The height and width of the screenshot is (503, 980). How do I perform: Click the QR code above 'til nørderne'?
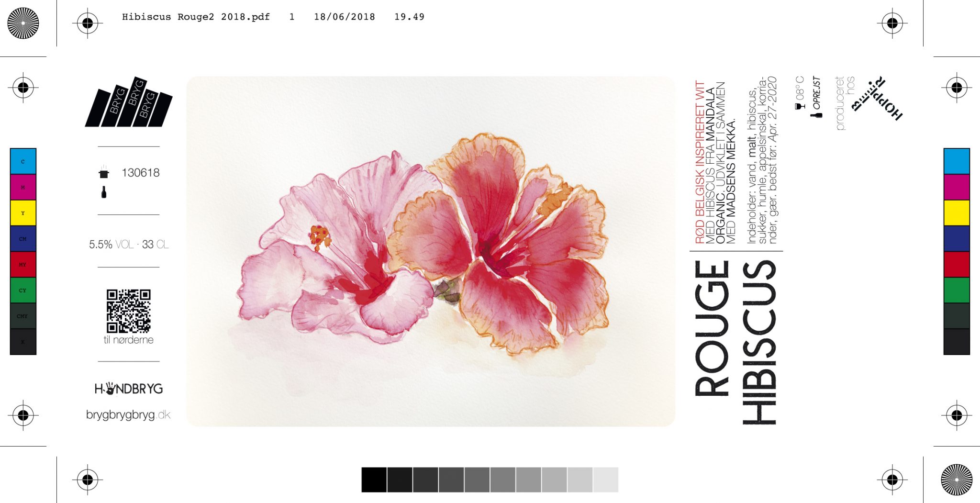(128, 311)
